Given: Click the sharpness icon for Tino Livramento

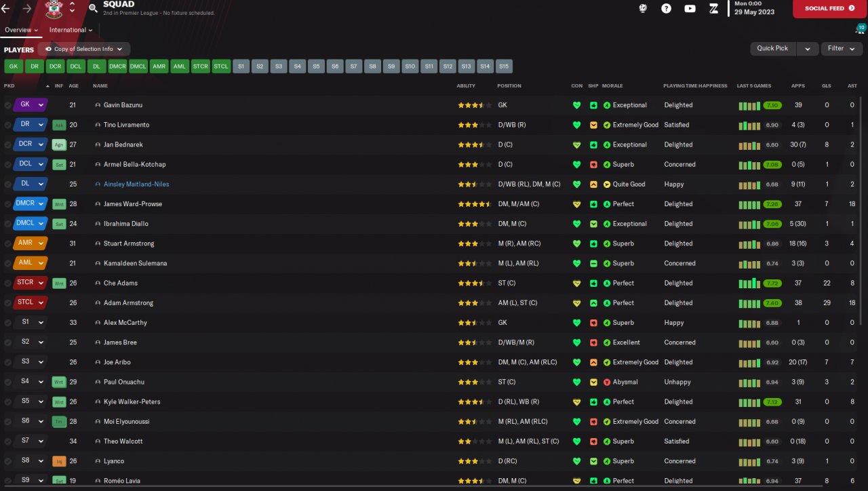Looking at the screenshot, I should 593,125.
